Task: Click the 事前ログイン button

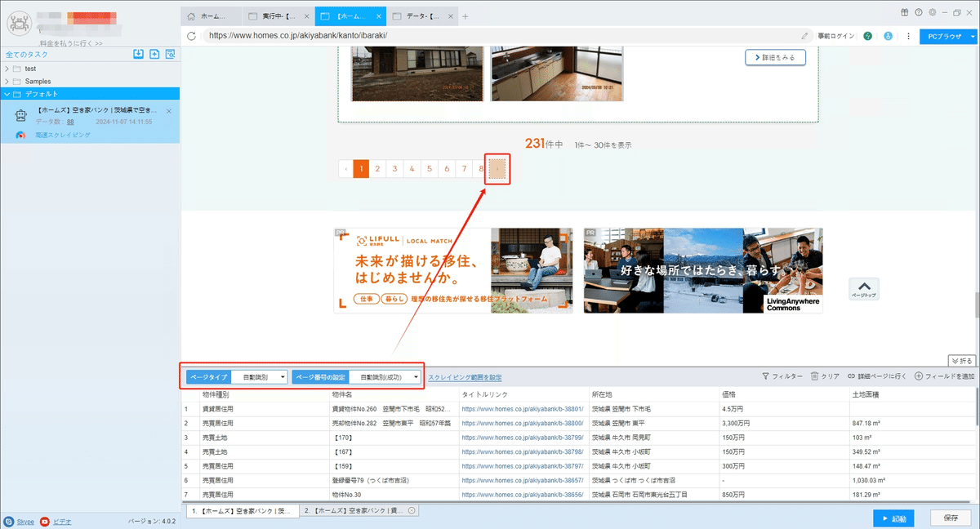Action: (838, 36)
